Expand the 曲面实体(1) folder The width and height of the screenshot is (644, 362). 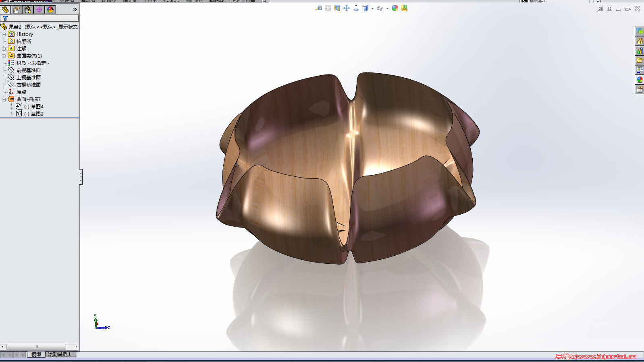pos(4,56)
